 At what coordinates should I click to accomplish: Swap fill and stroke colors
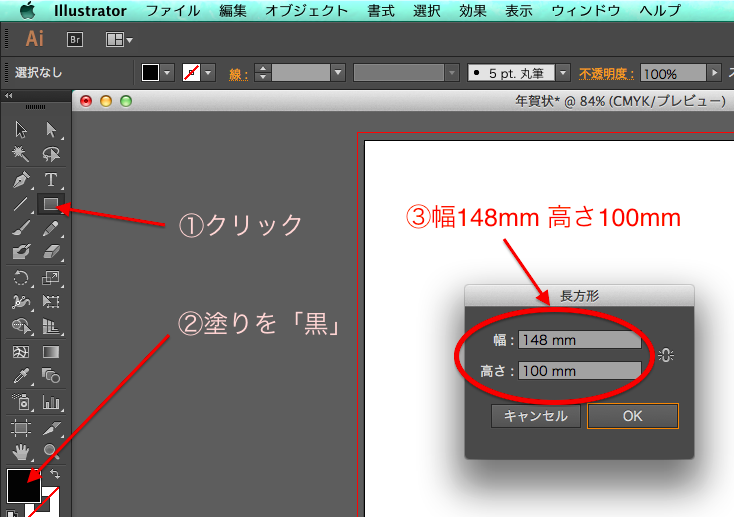(x=55, y=473)
